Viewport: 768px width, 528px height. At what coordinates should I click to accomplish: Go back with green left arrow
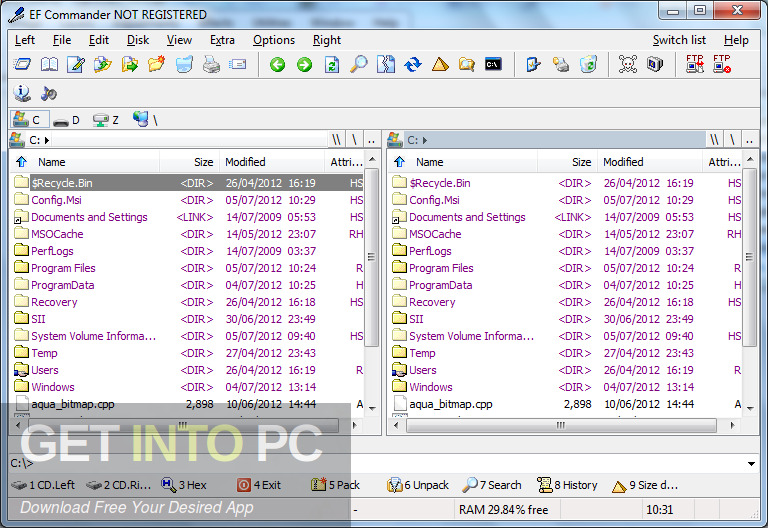277,64
